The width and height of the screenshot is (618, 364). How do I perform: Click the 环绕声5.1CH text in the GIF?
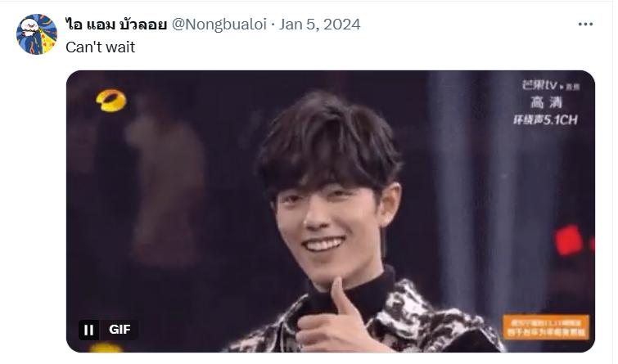pyautogui.click(x=545, y=119)
